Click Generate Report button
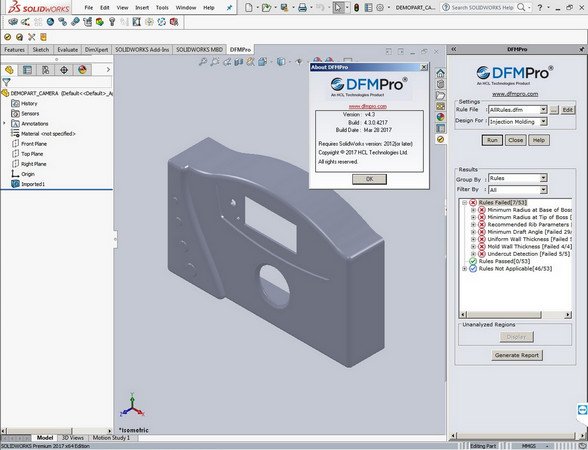Viewport: 588px width, 450px height. [x=517, y=355]
